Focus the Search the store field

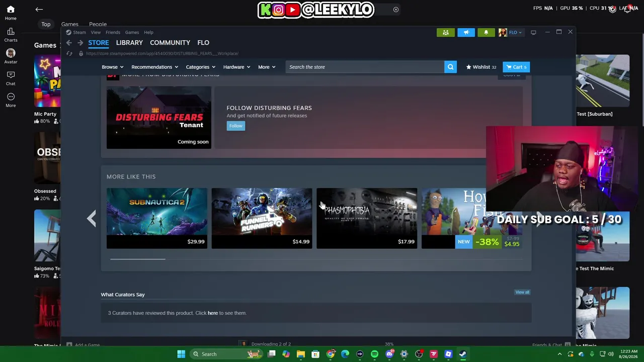(365, 67)
